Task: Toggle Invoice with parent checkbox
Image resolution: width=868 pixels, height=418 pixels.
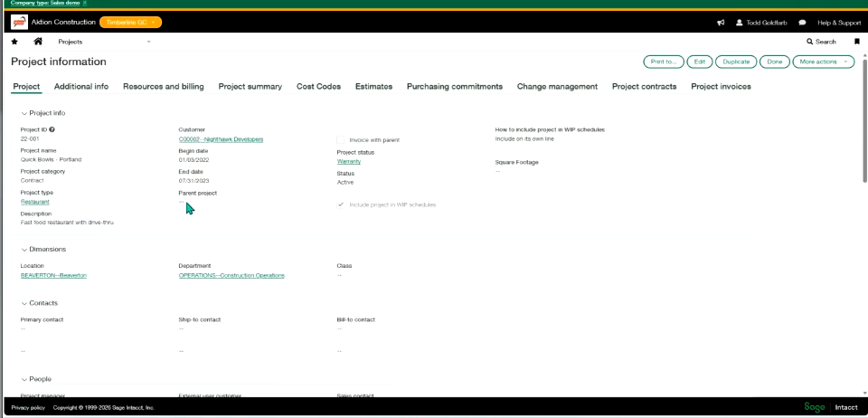Action: tap(341, 140)
